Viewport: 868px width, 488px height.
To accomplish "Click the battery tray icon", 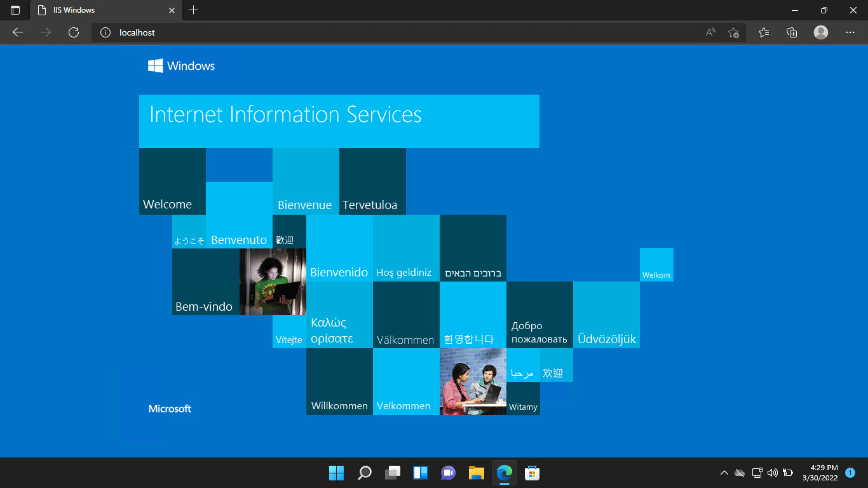I will coord(788,473).
